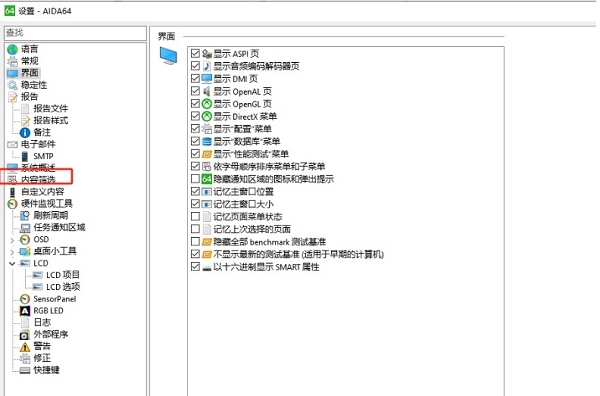Click the 备注 blue info icon
Viewport: 600px width, 396px height.
25,132
